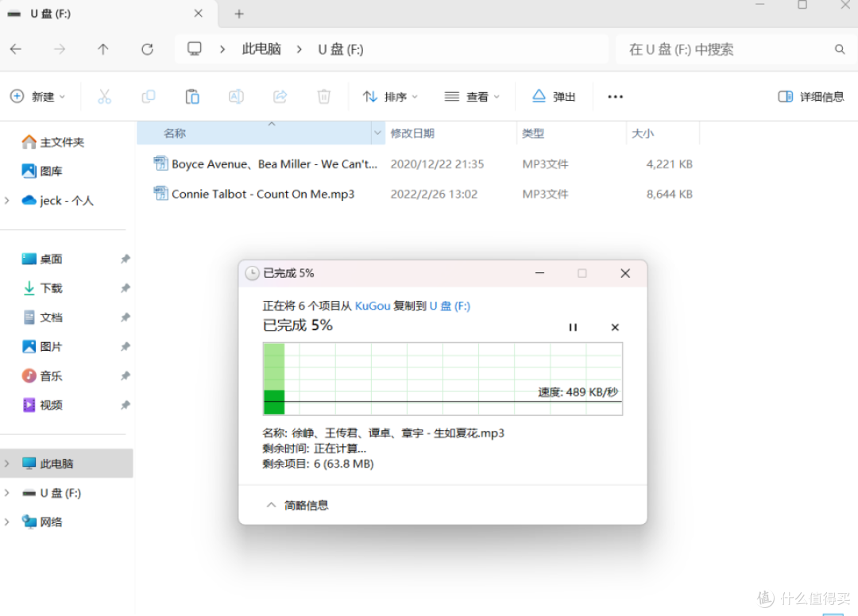
Task: Click the Rename icon in toolbar
Action: (x=236, y=97)
